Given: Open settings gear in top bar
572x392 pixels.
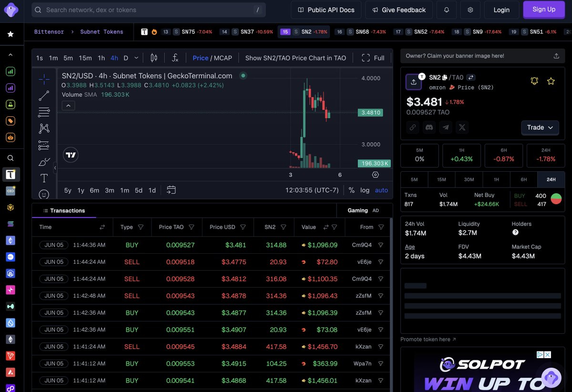Looking at the screenshot, I should (470, 10).
